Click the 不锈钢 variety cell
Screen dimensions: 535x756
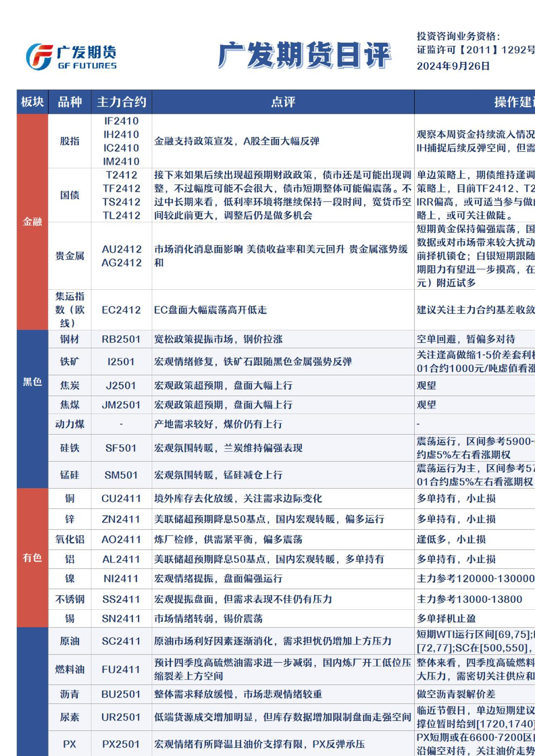click(x=70, y=599)
